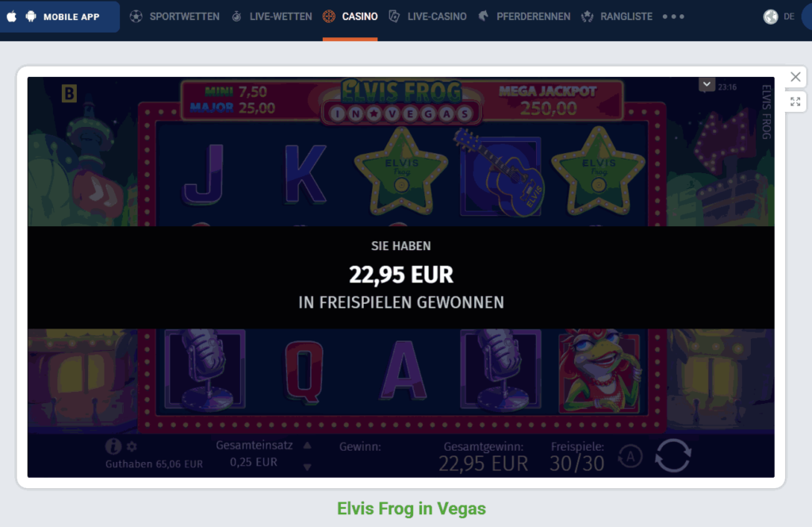Click the globe language icon

[x=771, y=17]
